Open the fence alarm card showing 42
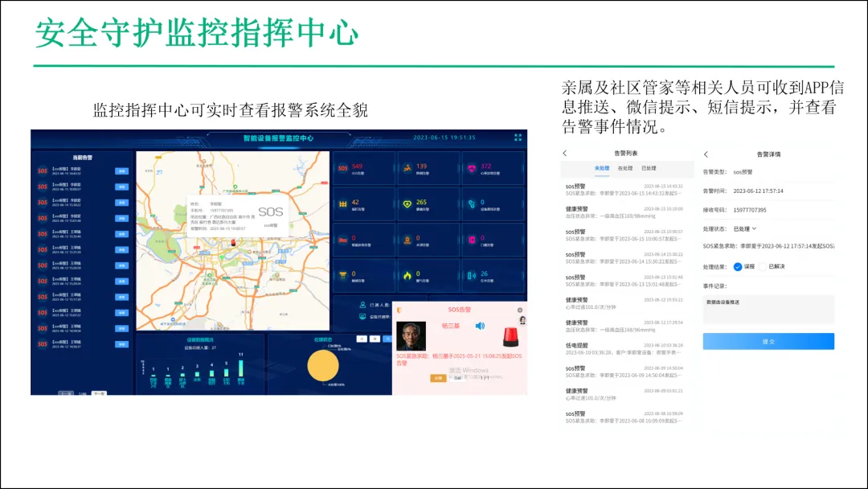 point(364,204)
